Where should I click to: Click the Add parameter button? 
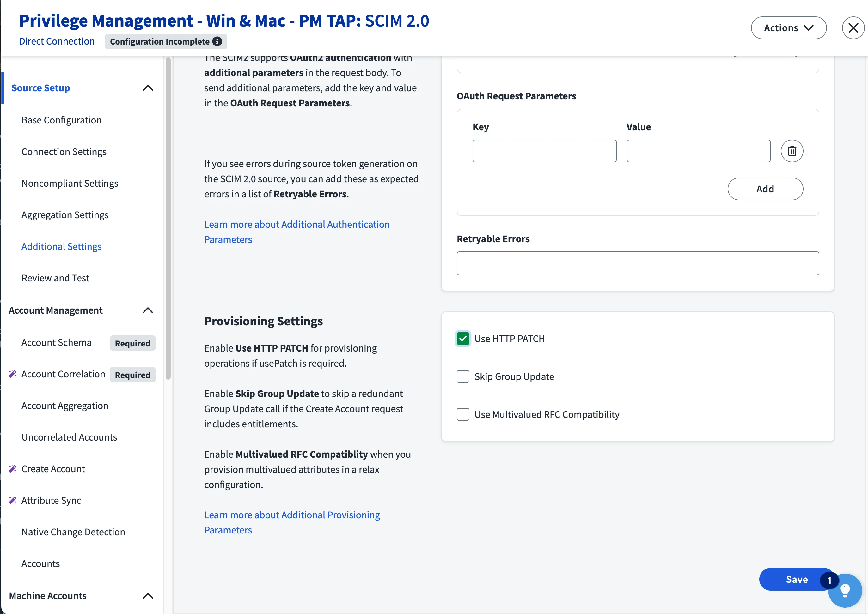765,189
